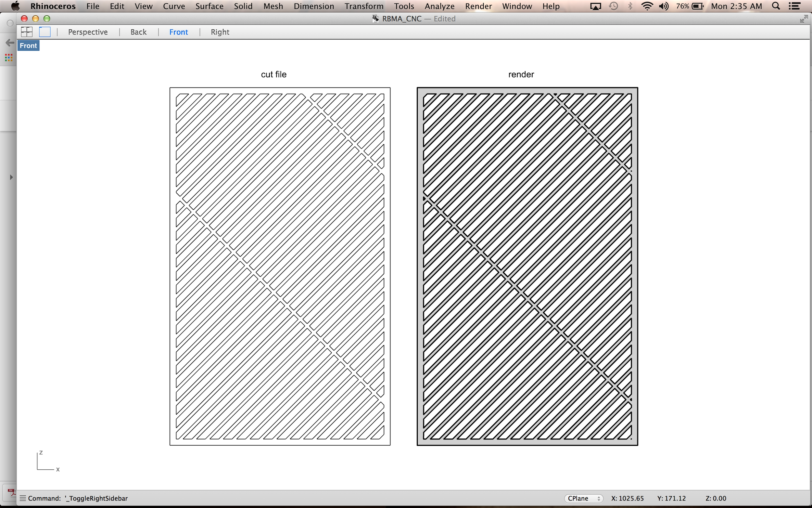This screenshot has height=508, width=812.
Task: Open the Analyze menu
Action: click(439, 6)
